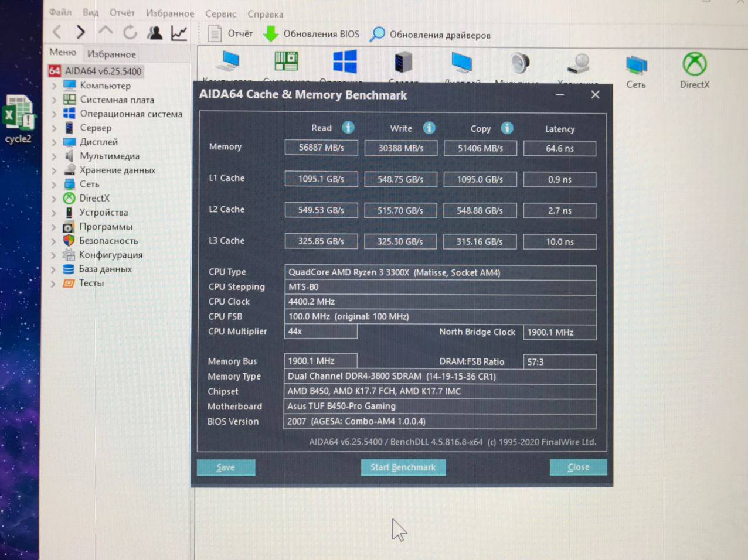Open the cycle2 Excel desktop file
Screen dimensions: 748x560
[x=18, y=119]
